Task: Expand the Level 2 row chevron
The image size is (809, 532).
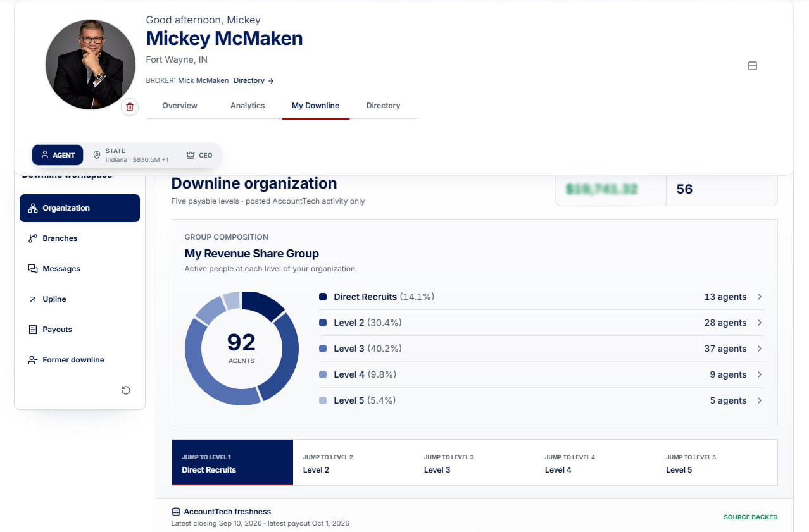Action: [760, 323]
